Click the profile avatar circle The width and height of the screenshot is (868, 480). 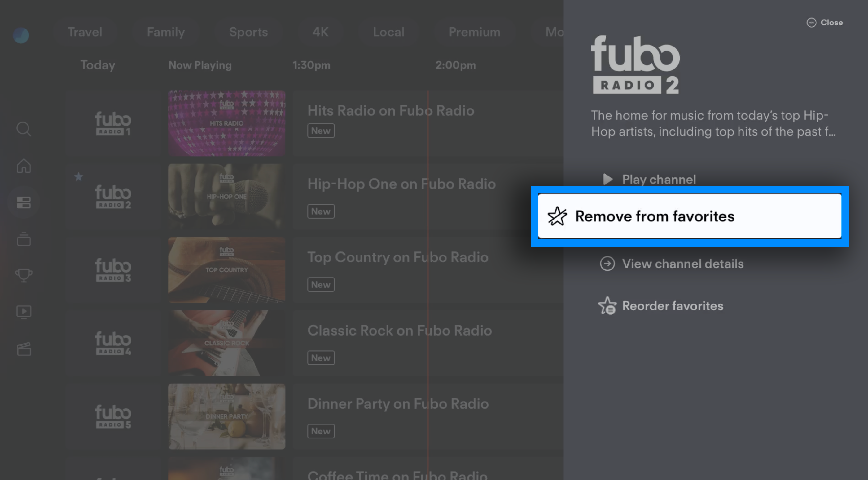[x=21, y=35]
